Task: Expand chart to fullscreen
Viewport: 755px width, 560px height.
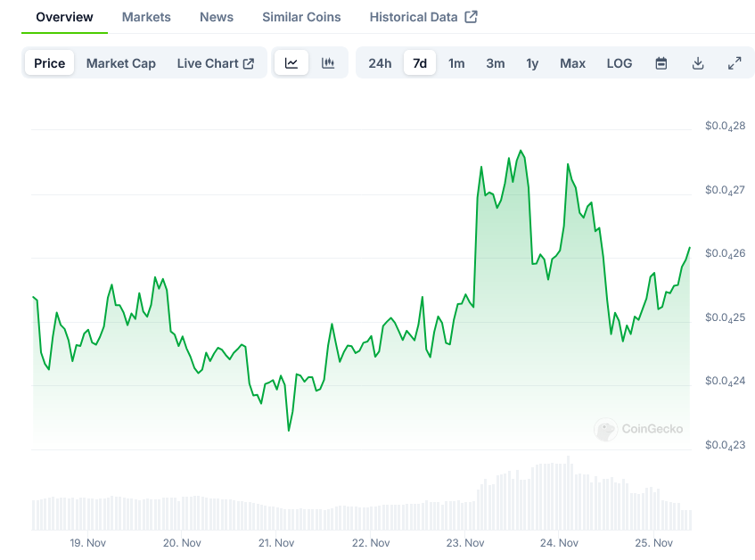Action: (734, 63)
